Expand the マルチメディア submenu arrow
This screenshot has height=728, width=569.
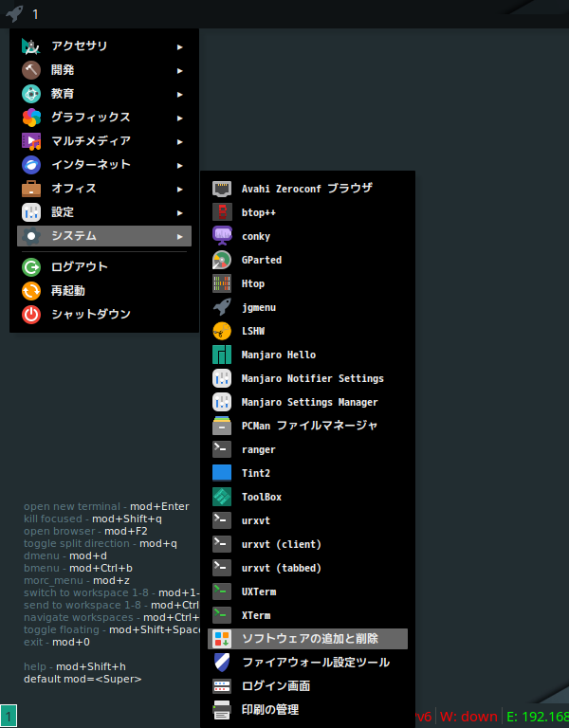coord(180,141)
